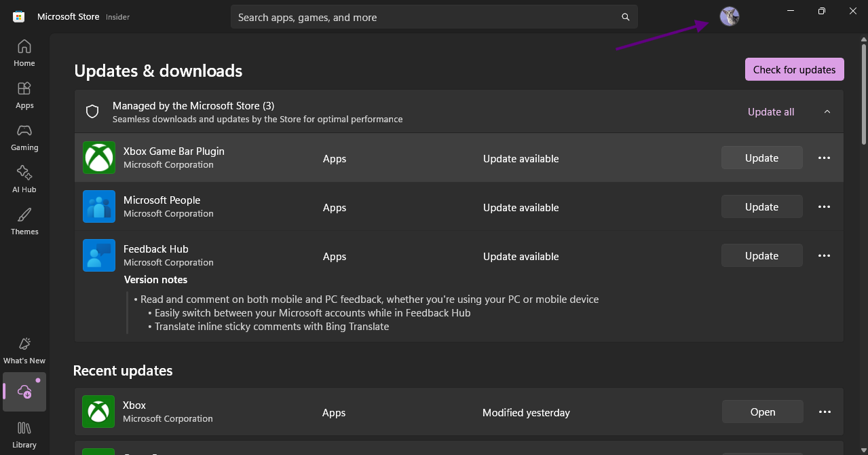
Task: Click the shield icon beside Managed by Microsoft Store
Action: (92, 111)
